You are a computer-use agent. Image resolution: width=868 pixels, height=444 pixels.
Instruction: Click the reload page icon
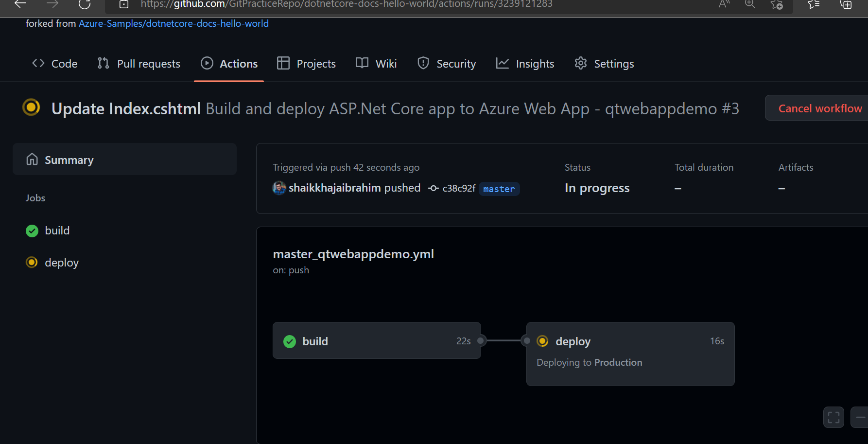tap(84, 4)
